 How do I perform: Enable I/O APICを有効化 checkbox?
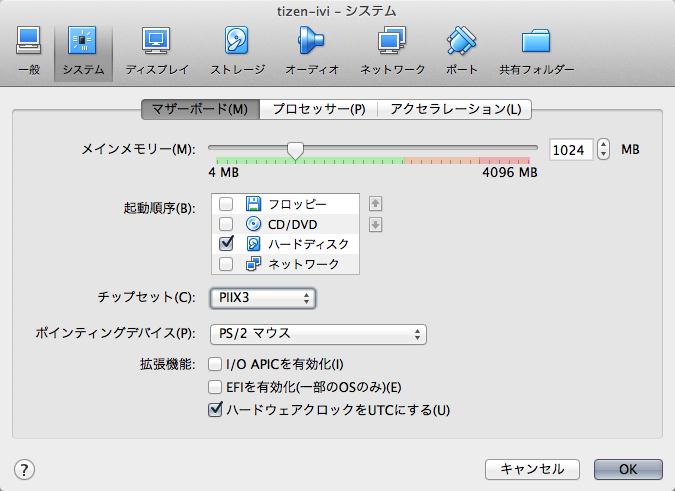click(215, 364)
